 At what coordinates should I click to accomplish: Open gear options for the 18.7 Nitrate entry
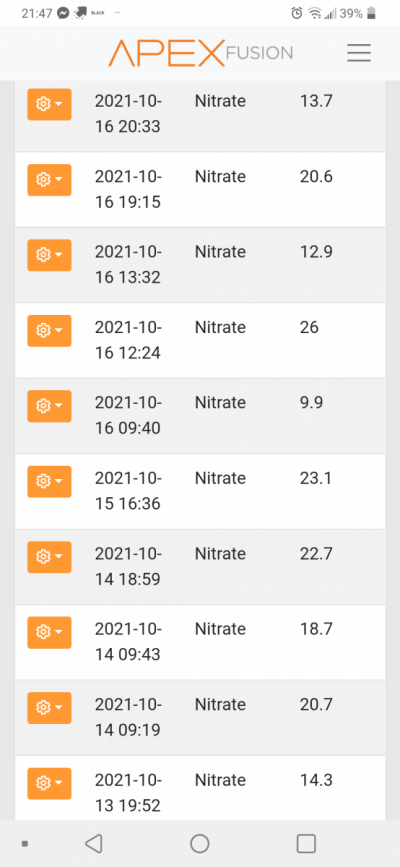[49, 632]
